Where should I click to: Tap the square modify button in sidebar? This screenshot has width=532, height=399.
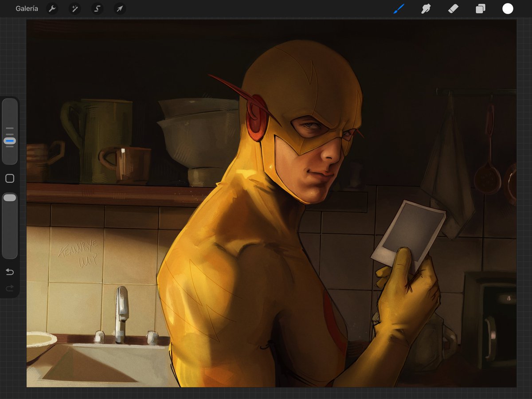coord(10,179)
